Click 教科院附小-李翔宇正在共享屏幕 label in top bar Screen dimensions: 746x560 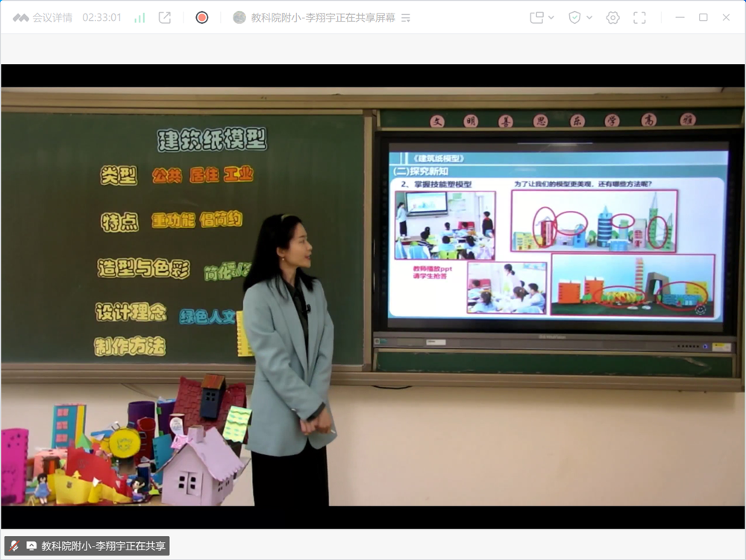pos(322,18)
